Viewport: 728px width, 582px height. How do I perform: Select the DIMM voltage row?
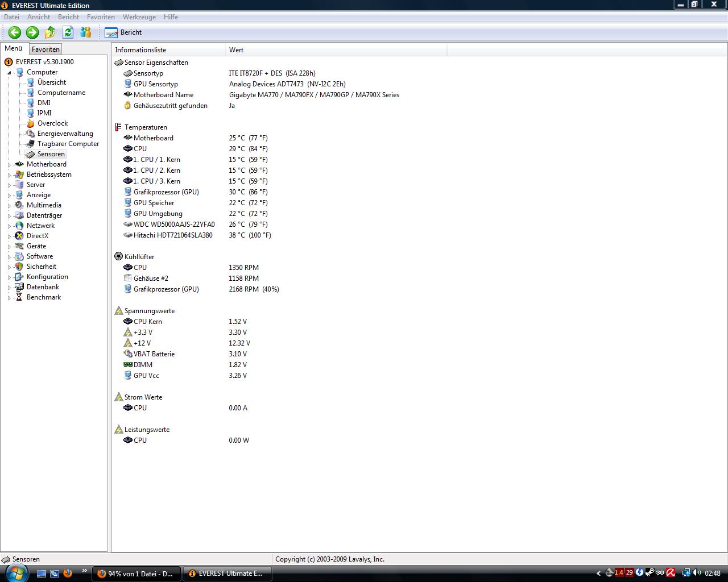[185, 365]
